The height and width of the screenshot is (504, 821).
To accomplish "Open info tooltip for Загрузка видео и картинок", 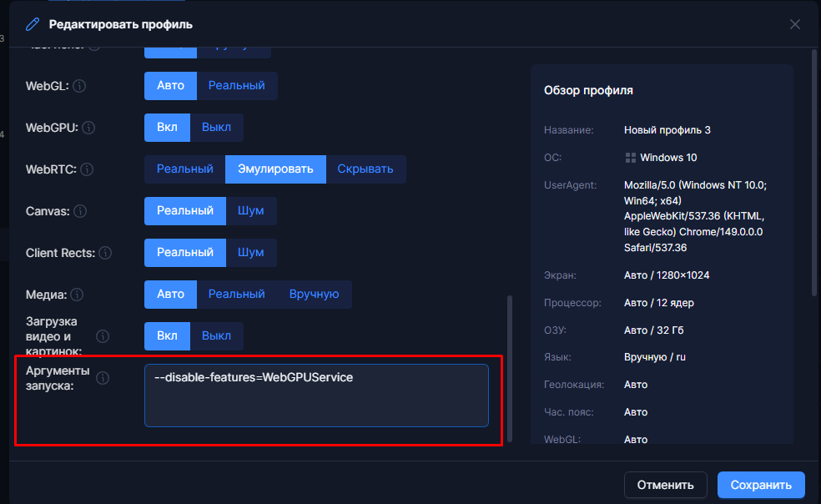I will click(x=103, y=336).
